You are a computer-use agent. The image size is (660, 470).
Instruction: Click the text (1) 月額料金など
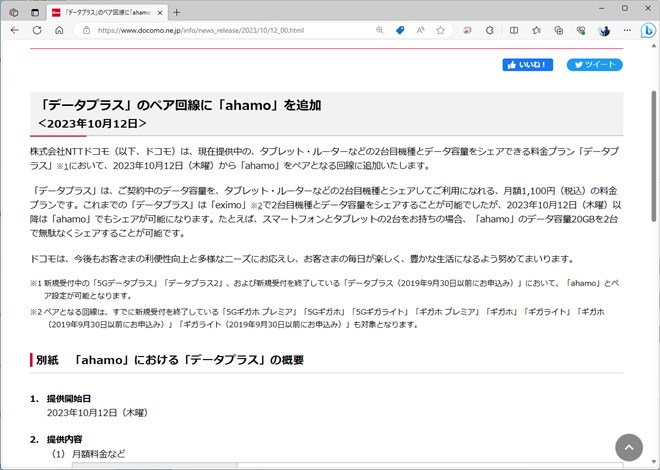pyautogui.click(x=88, y=454)
